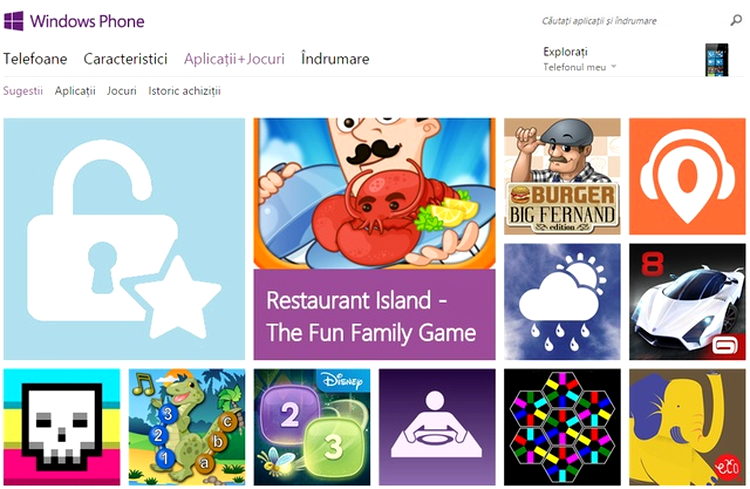This screenshot has width=750, height=489.
Task: Open Restaurant Island - The Fun Family Game
Action: pyautogui.click(x=375, y=239)
